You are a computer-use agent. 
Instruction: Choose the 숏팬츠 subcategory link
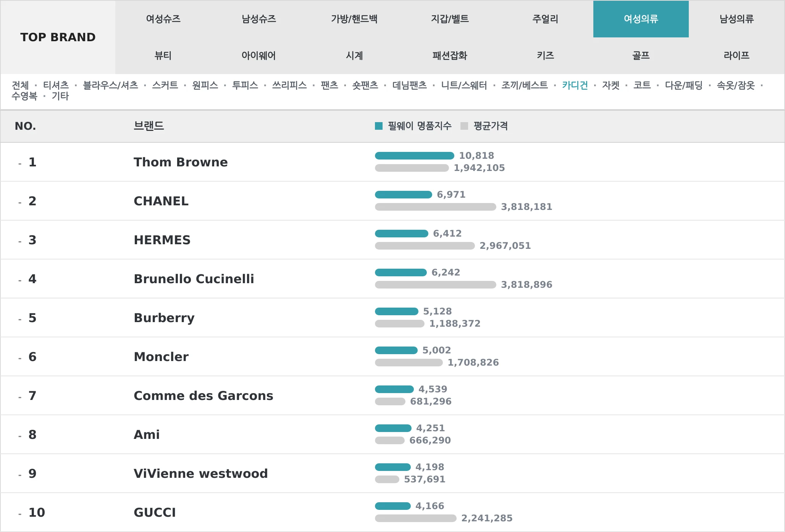click(x=365, y=85)
